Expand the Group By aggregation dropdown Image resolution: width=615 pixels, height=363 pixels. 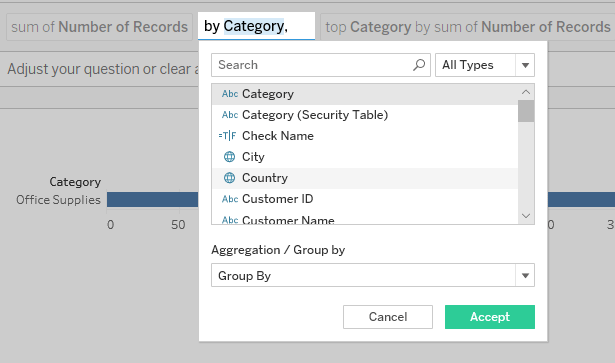373,275
